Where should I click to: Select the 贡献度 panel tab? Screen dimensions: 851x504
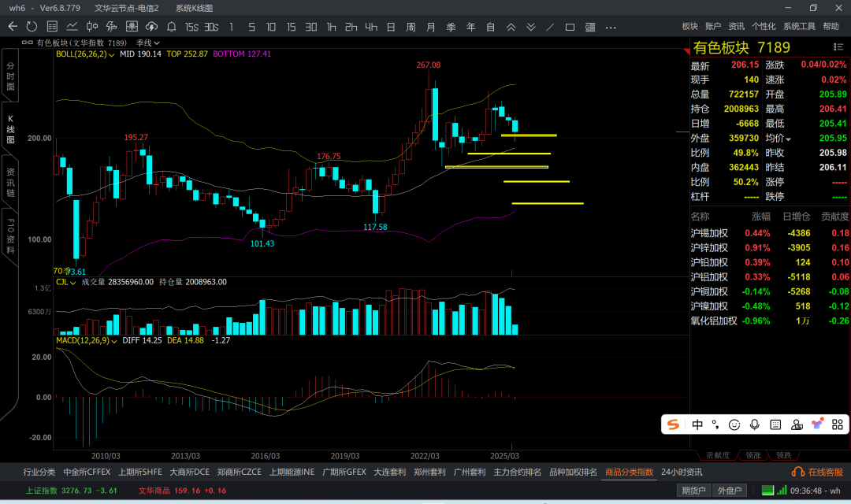718,455
